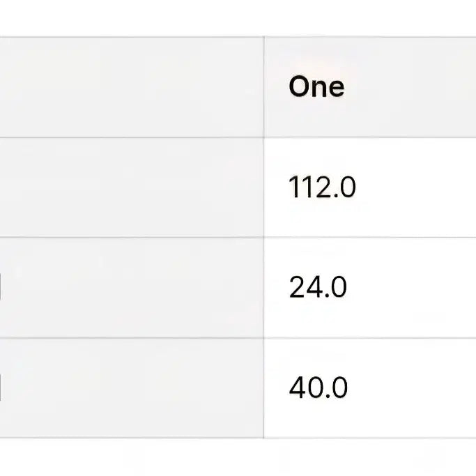Select the gray row label cell beside 24.0
476x476 pixels.
[x=131, y=288]
